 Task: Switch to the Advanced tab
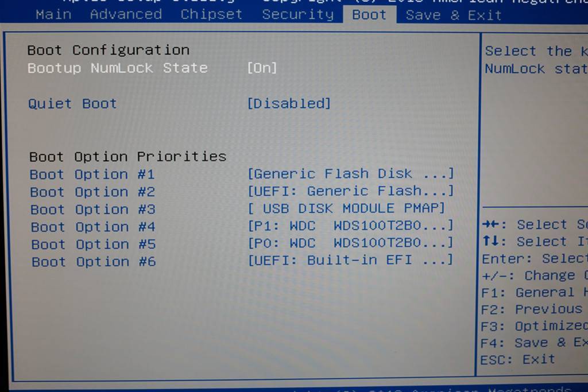pos(126,14)
